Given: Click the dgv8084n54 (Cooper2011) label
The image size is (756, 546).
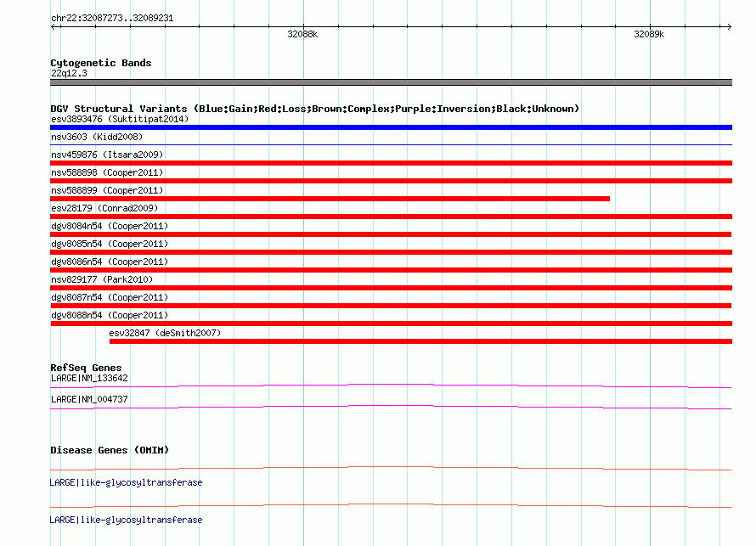Looking at the screenshot, I should tap(110, 226).
